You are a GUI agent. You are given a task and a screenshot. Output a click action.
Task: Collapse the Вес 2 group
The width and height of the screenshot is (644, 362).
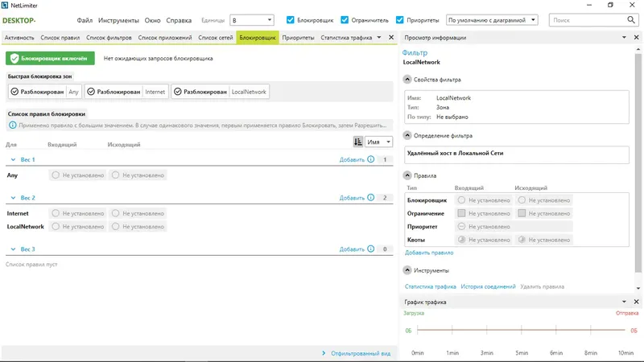pos(13,197)
